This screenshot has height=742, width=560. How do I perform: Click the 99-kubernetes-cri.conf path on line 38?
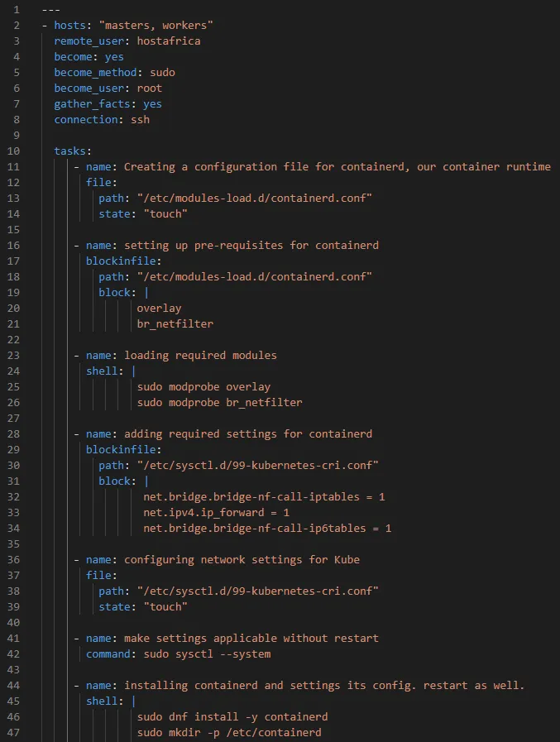click(x=258, y=591)
